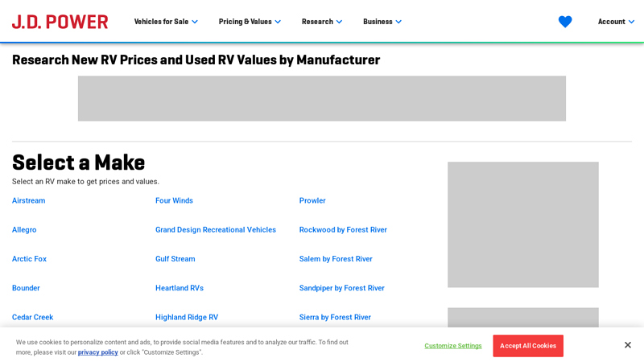Select Allegro RV make
Viewport: 644px width, 362px height.
24,230
